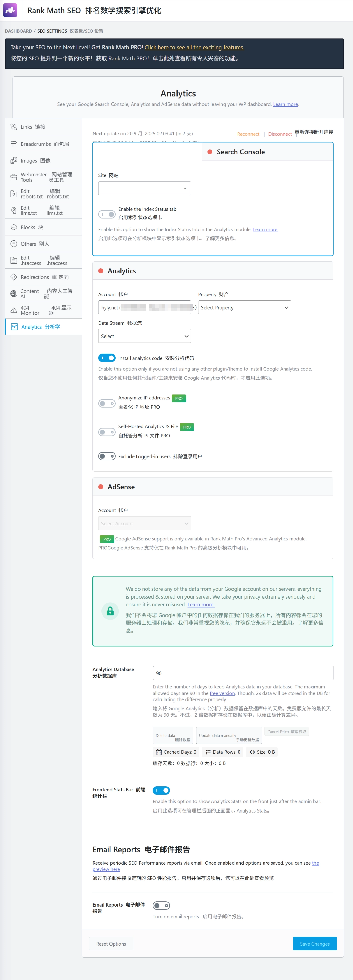Open the Data Stream Select dropdown
Viewport: 353px width, 980px height.
tap(145, 336)
